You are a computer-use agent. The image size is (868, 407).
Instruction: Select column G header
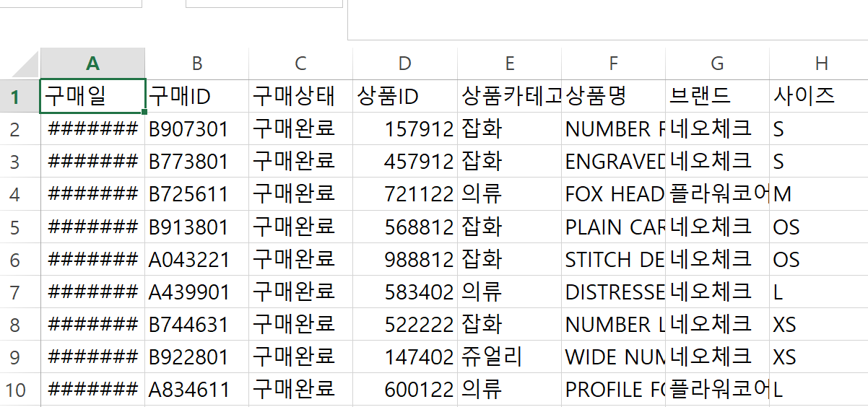(x=718, y=64)
